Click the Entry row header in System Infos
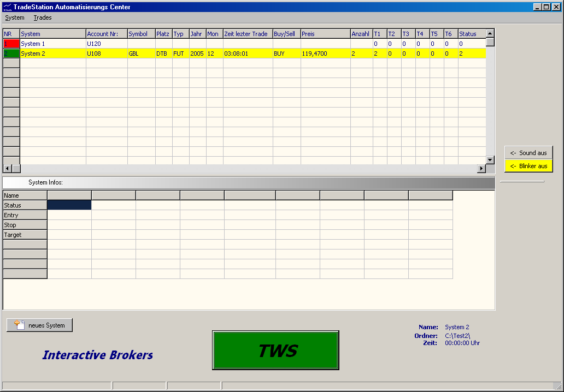This screenshot has height=392, width=564. click(x=25, y=215)
